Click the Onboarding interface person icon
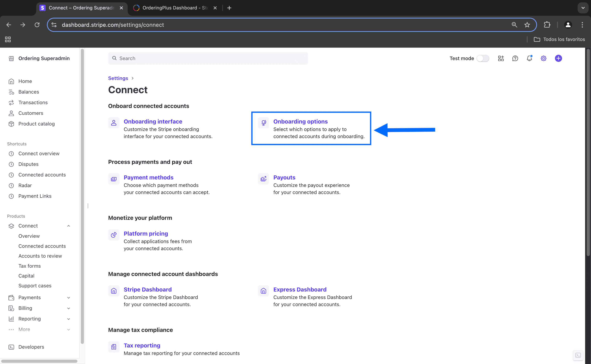This screenshot has height=364, width=591. [114, 123]
